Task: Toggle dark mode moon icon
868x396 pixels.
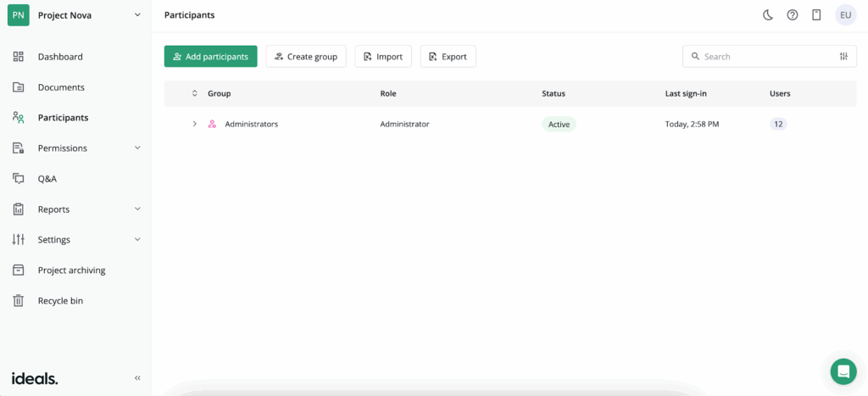Action: point(768,15)
